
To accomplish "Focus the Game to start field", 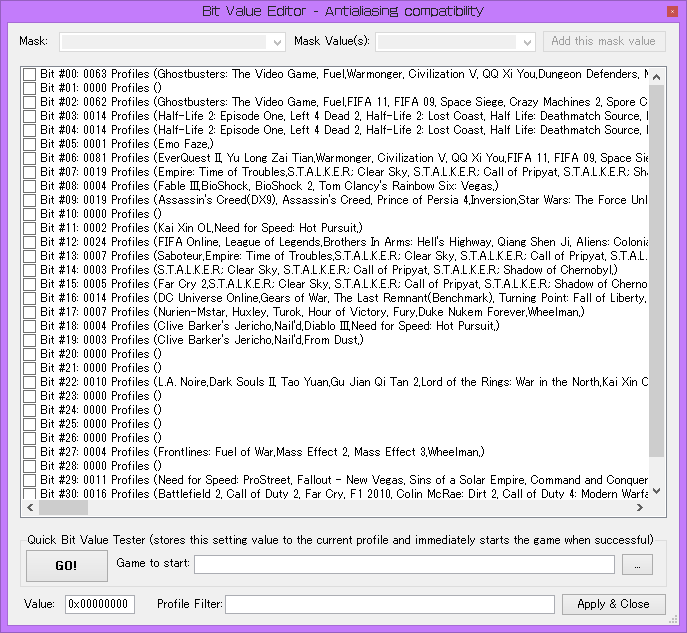I will [404, 564].
